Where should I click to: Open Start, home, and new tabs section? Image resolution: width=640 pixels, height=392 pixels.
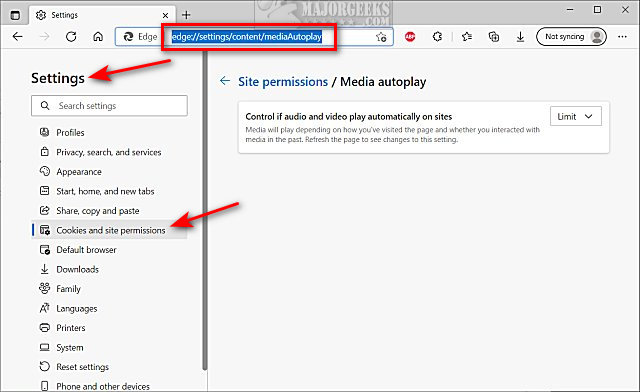click(x=109, y=192)
